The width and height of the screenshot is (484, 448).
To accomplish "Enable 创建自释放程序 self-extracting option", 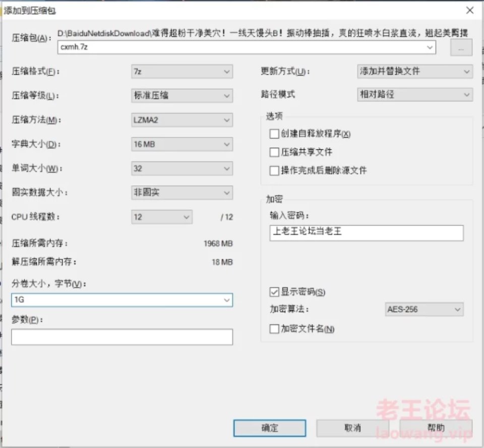I will [274, 134].
